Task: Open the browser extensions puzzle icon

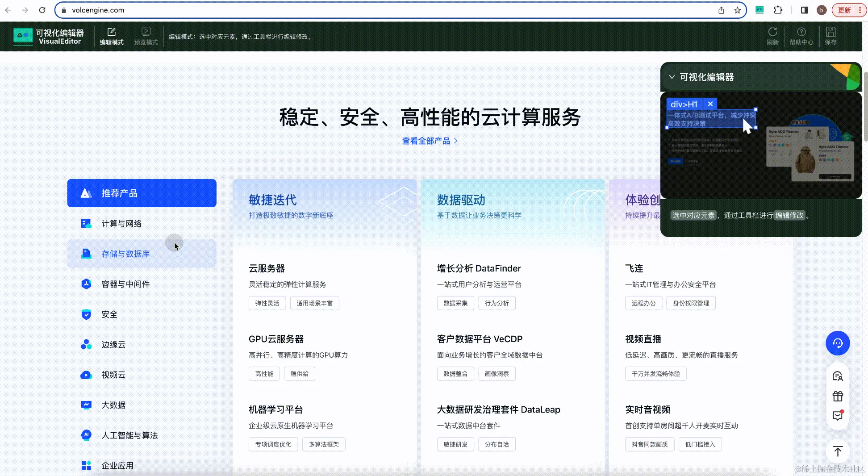Action: (x=778, y=10)
